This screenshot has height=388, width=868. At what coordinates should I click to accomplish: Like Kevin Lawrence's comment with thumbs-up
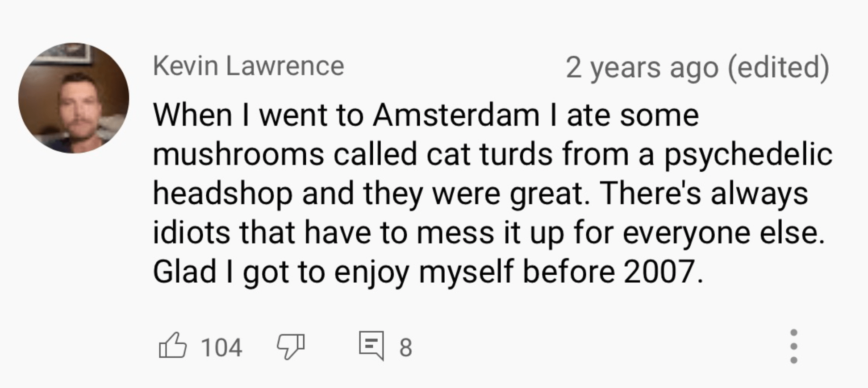pos(172,346)
